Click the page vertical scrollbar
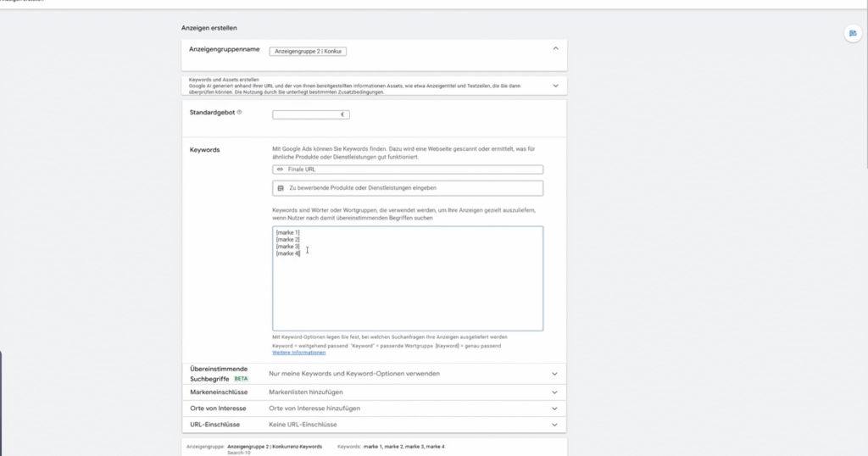Screen dimensions: 868x456 tap(865, 88)
